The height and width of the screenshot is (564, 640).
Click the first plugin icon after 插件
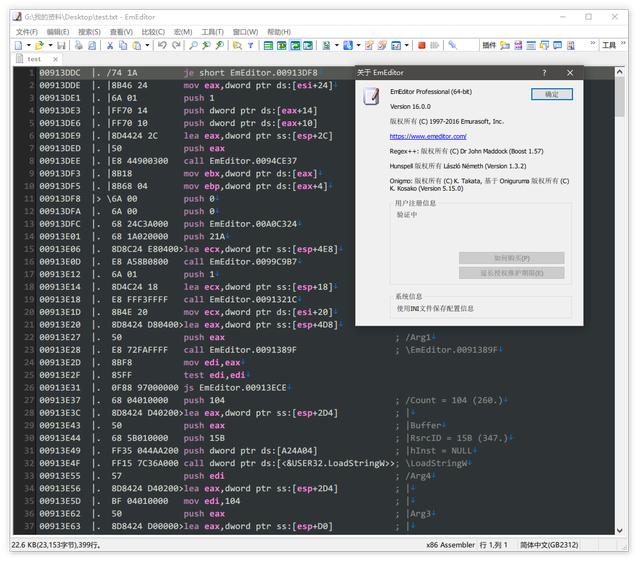(x=505, y=45)
